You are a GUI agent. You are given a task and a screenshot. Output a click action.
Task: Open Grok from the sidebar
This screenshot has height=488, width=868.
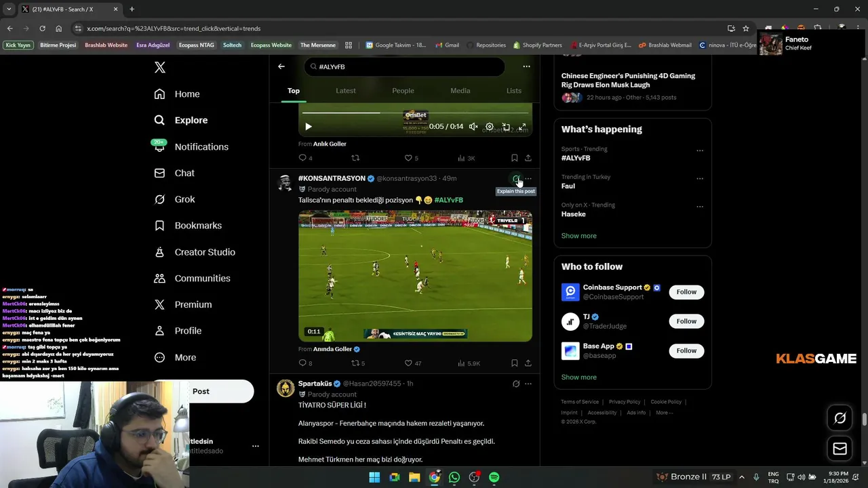tap(174, 199)
